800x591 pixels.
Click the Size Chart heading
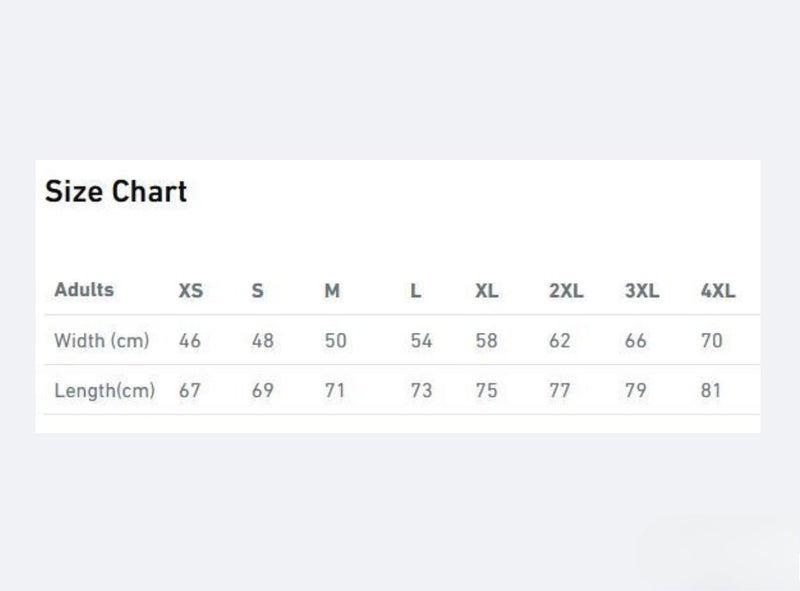coord(116,192)
